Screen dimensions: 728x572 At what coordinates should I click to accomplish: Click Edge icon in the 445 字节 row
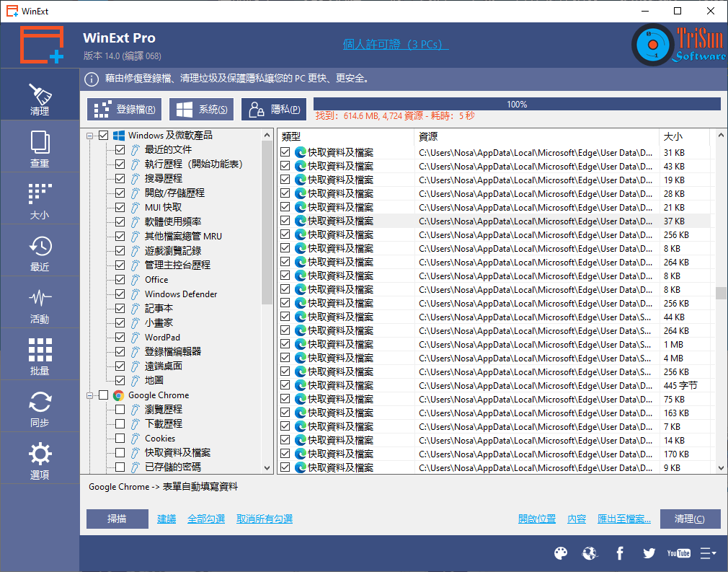pyautogui.click(x=301, y=385)
